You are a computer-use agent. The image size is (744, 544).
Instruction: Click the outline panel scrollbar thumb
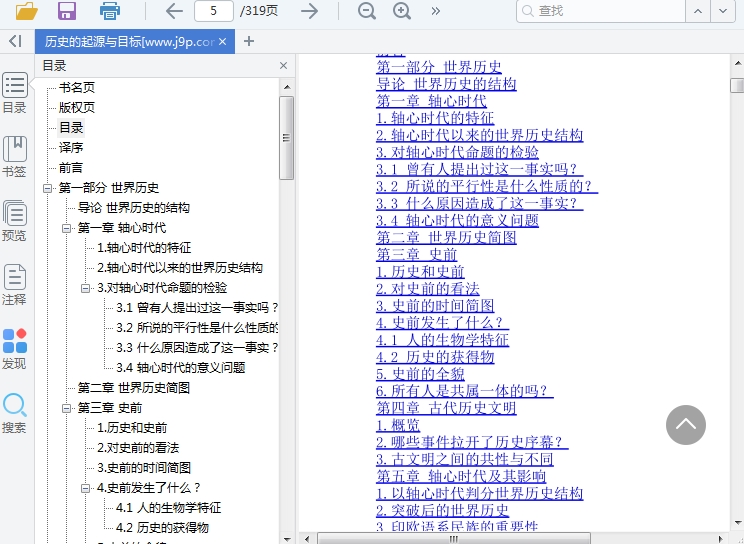287,138
